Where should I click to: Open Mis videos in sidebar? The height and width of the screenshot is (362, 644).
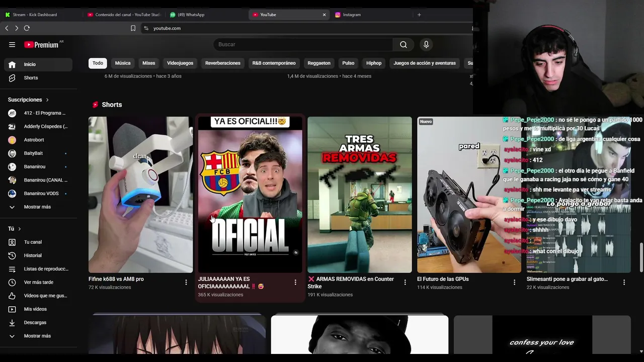pos(38,309)
